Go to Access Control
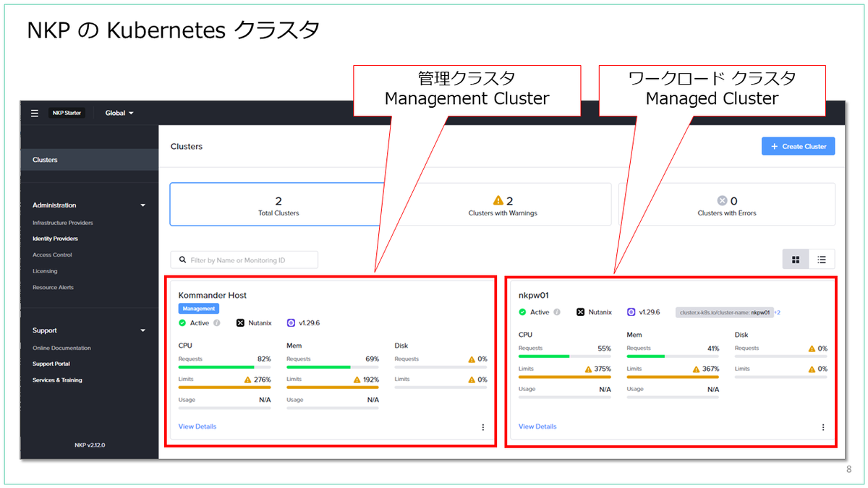Viewport: 868px width, 488px height. coord(52,254)
